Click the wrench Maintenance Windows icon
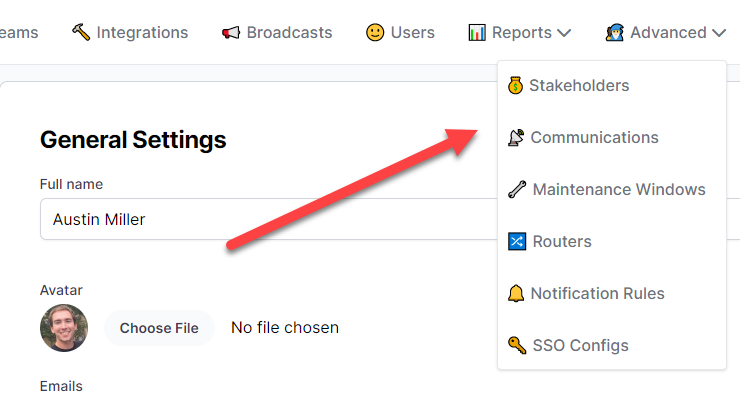The image size is (740, 403). click(x=516, y=189)
